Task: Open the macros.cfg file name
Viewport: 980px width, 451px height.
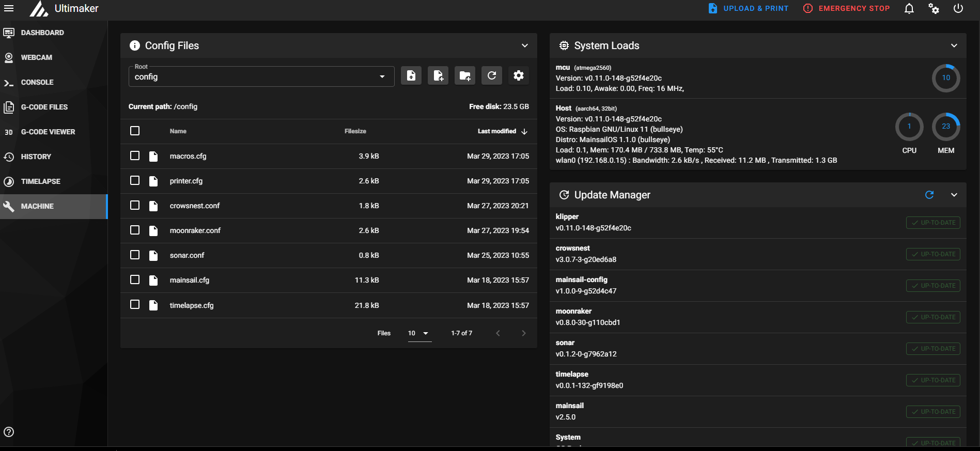Action: click(x=188, y=156)
